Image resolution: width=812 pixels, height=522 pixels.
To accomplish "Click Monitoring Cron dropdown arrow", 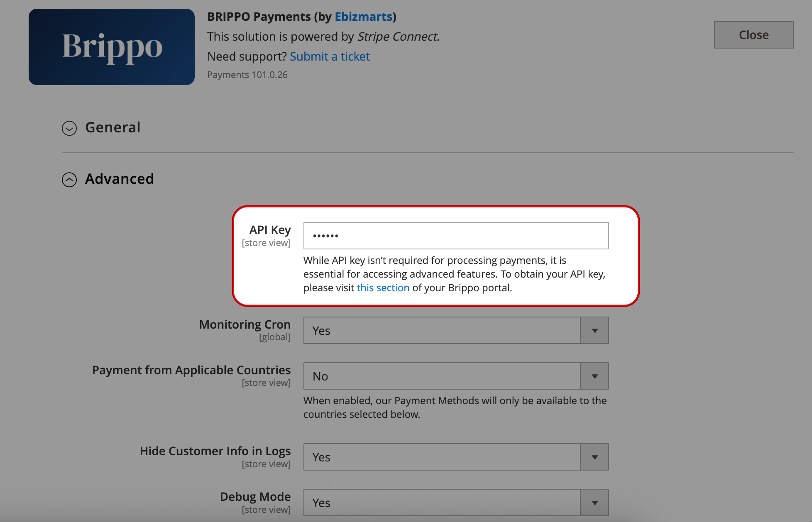I will coord(594,331).
